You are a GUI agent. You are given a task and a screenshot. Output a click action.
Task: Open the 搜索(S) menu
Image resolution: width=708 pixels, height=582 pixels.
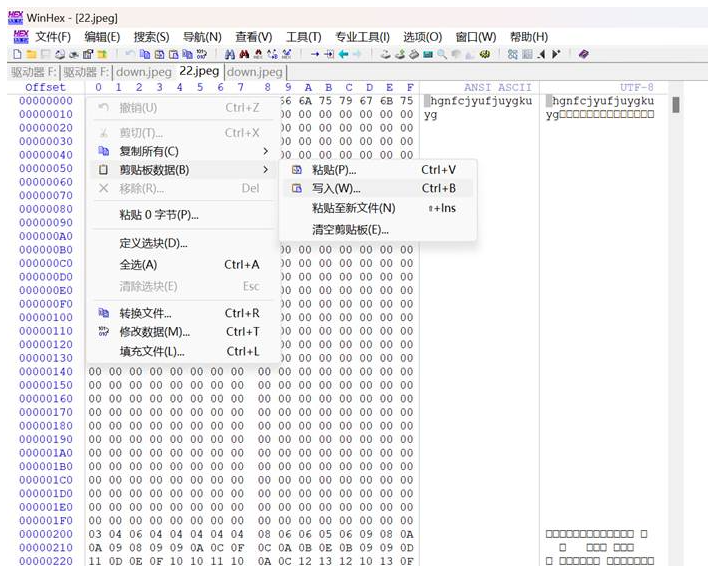(151, 37)
